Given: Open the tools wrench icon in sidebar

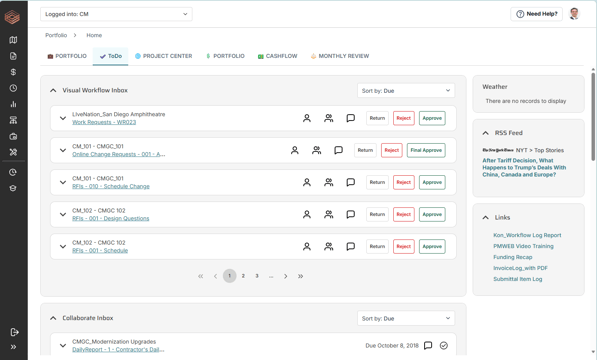Looking at the screenshot, I should [x=13, y=152].
